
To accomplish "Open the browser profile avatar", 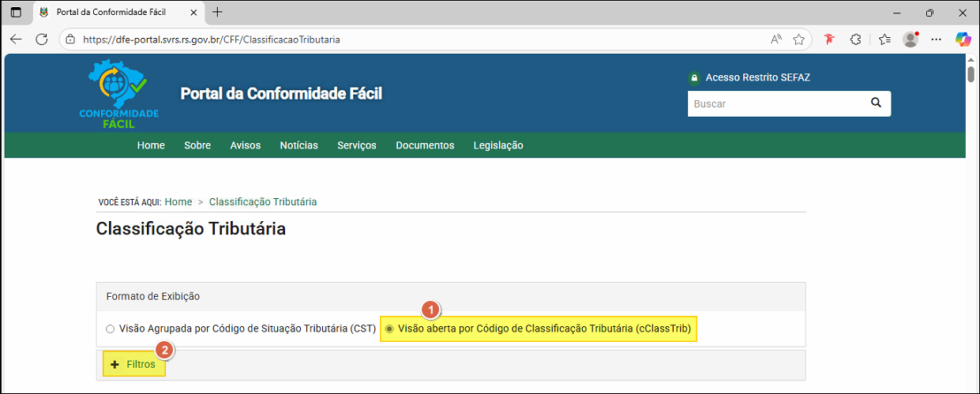I will (911, 39).
